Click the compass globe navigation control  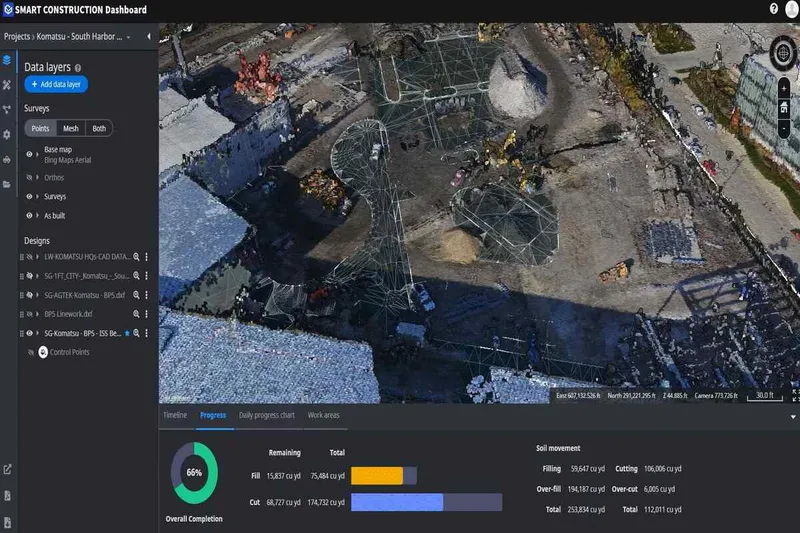pos(783,53)
